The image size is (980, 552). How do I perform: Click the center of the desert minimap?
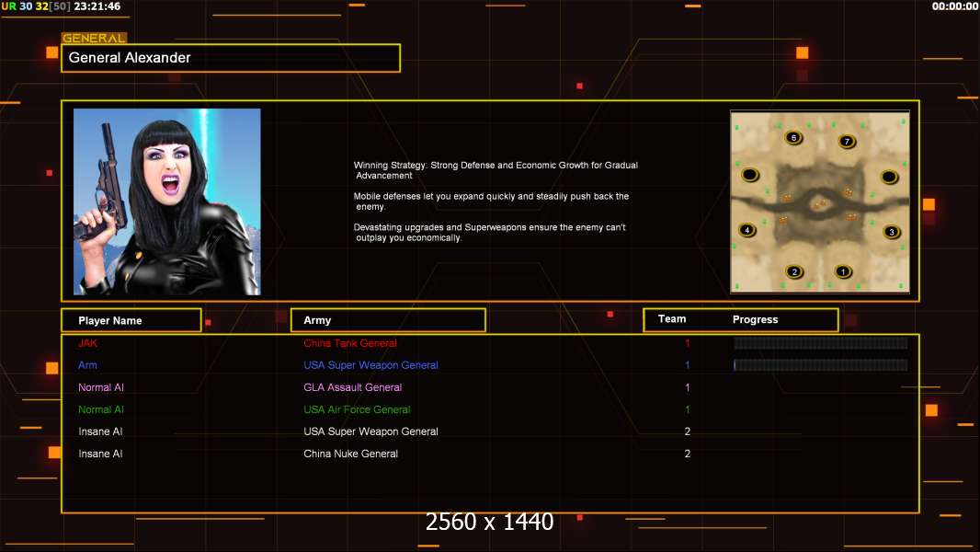[x=820, y=202]
